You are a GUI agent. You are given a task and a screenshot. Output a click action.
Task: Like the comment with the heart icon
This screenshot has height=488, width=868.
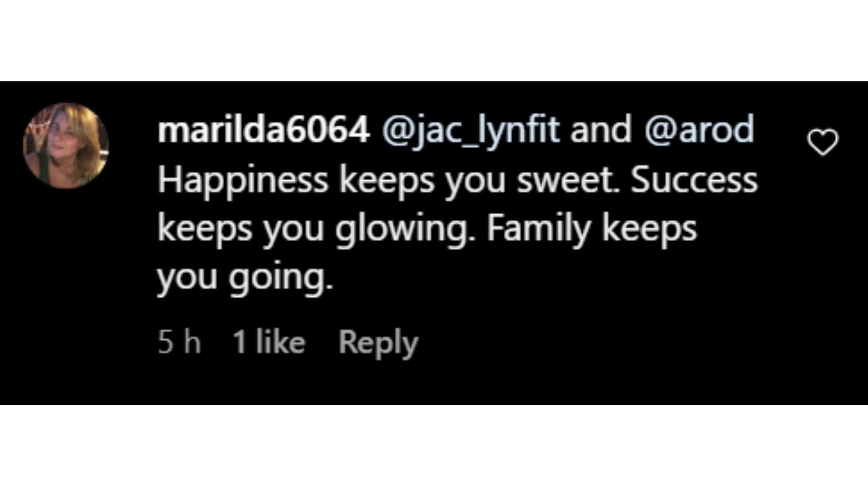click(823, 142)
